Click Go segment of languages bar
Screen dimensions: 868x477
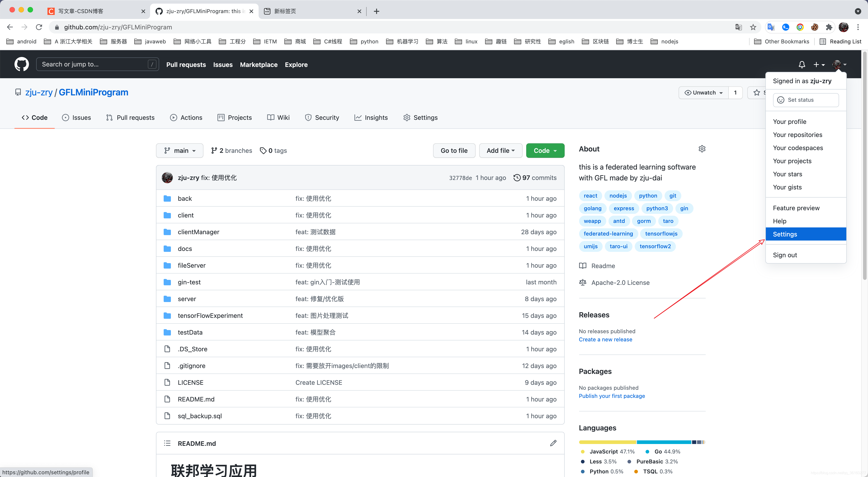664,442
